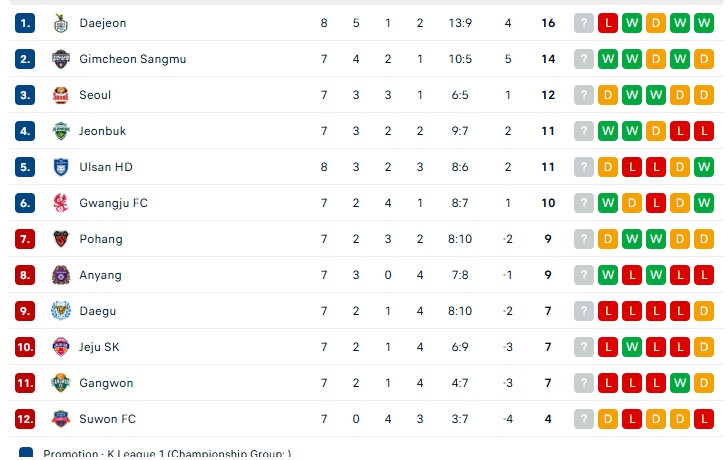Open the Gangwon team link
The width and height of the screenshot is (728, 460).
(x=106, y=383)
